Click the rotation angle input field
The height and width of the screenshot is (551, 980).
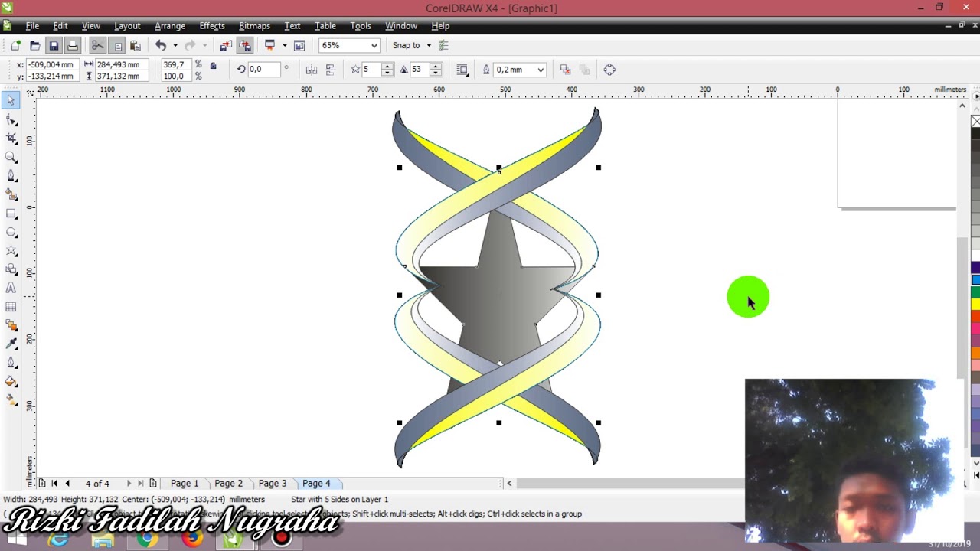(x=264, y=70)
